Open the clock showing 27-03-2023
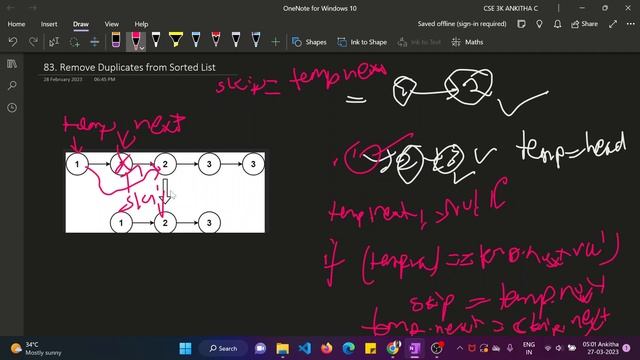The image size is (640, 360). pyautogui.click(x=600, y=348)
